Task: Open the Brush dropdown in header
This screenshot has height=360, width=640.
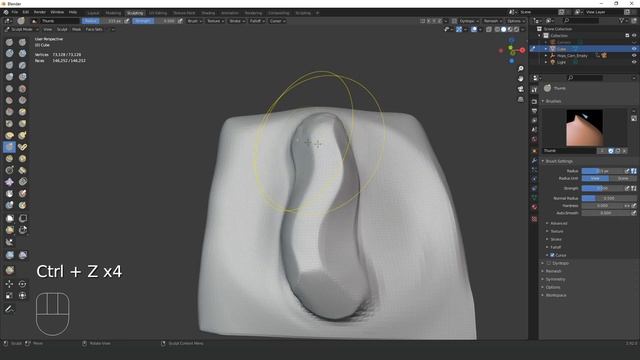Action: tap(194, 21)
